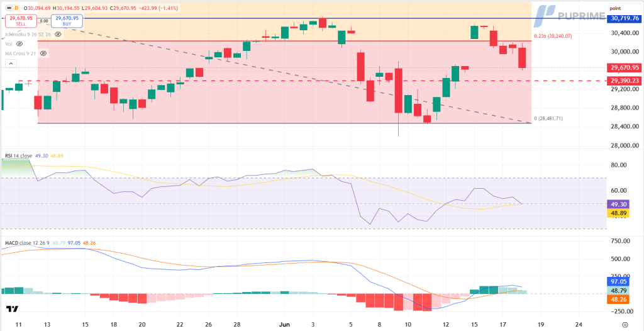This screenshot has width=644, height=331.
Task: Toggle visibility of Ichimoku 9 26 52 26
Action: pos(58,34)
